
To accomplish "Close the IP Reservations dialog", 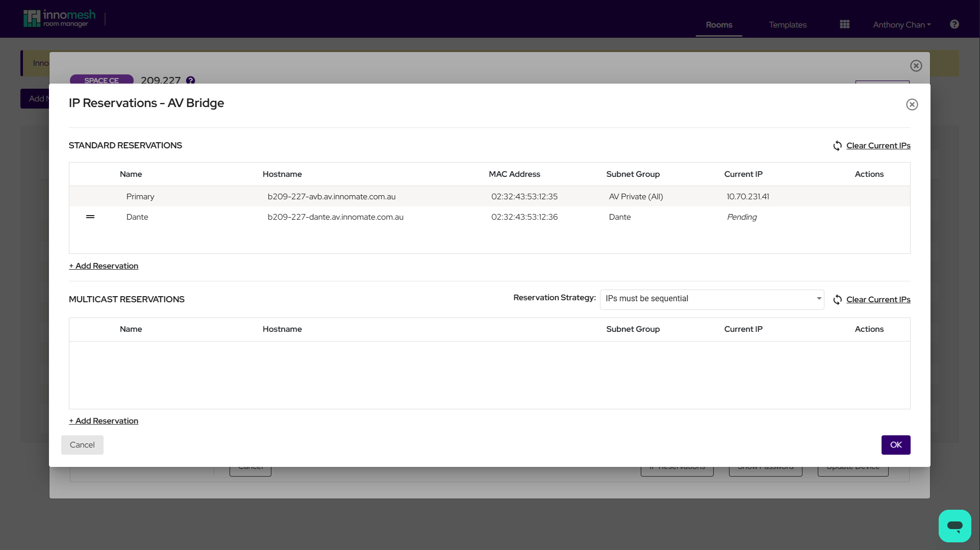I will (912, 104).
